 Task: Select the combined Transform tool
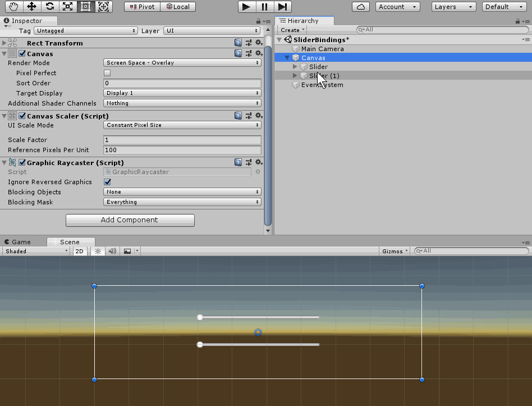(103, 6)
